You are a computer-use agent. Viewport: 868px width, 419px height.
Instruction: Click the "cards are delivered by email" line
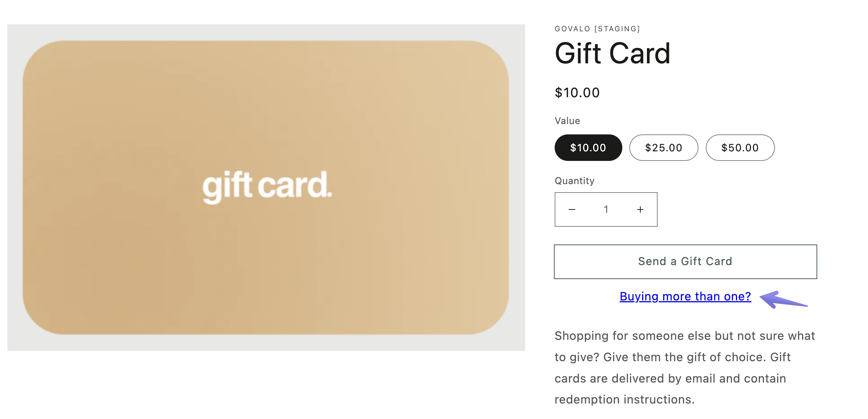click(x=670, y=378)
